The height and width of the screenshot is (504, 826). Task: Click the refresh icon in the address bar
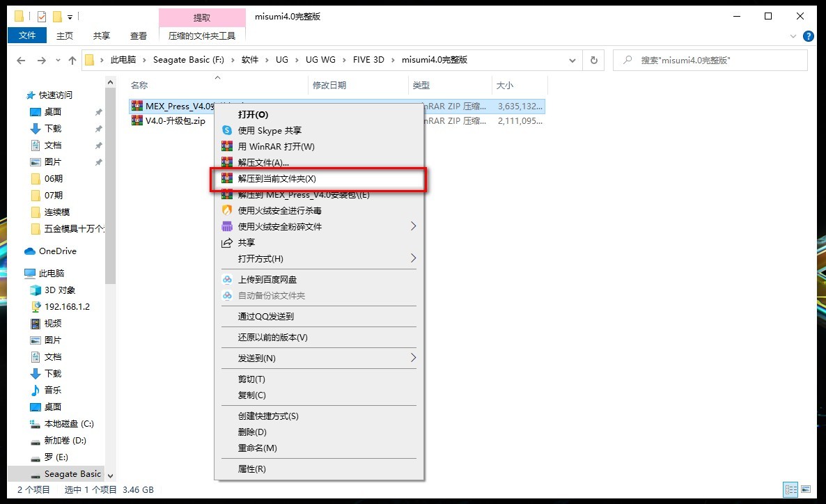[593, 60]
